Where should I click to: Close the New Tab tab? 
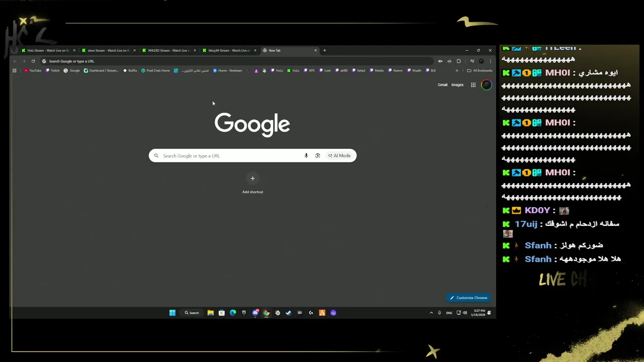(x=315, y=50)
